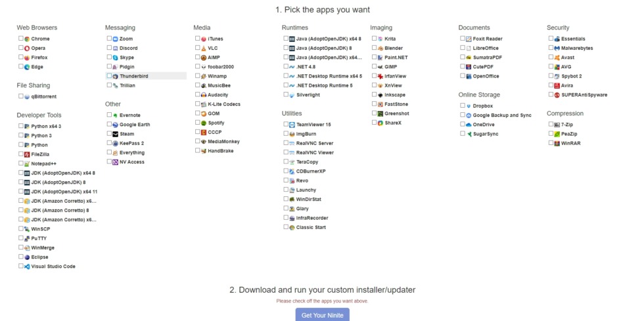Click the Blender icon
Screen dimensions: 644x321
380,49
